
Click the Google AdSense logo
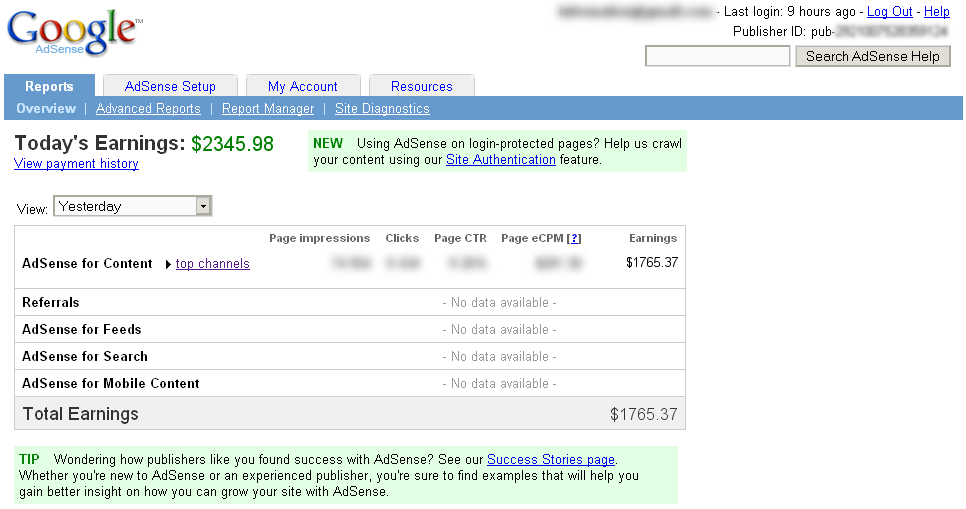coord(73,35)
